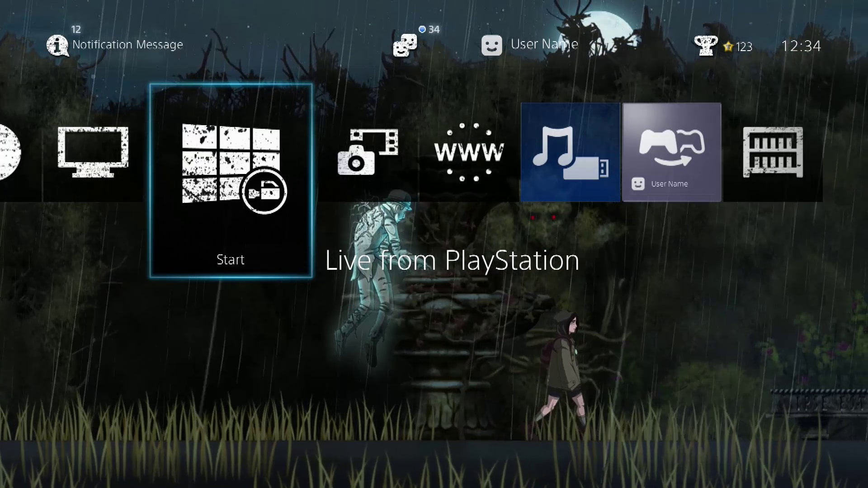Select the small avatar on the Share Play tile
Screen dimensions: 868x488
pos(638,184)
